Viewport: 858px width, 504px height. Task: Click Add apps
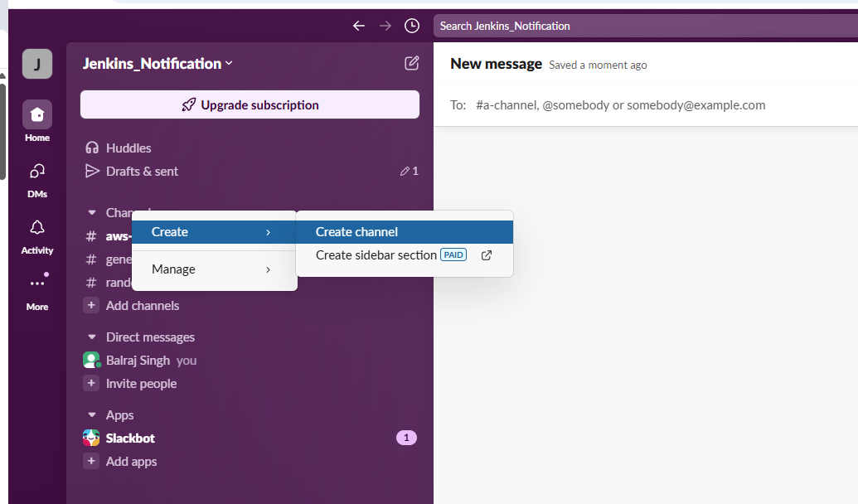(131, 461)
